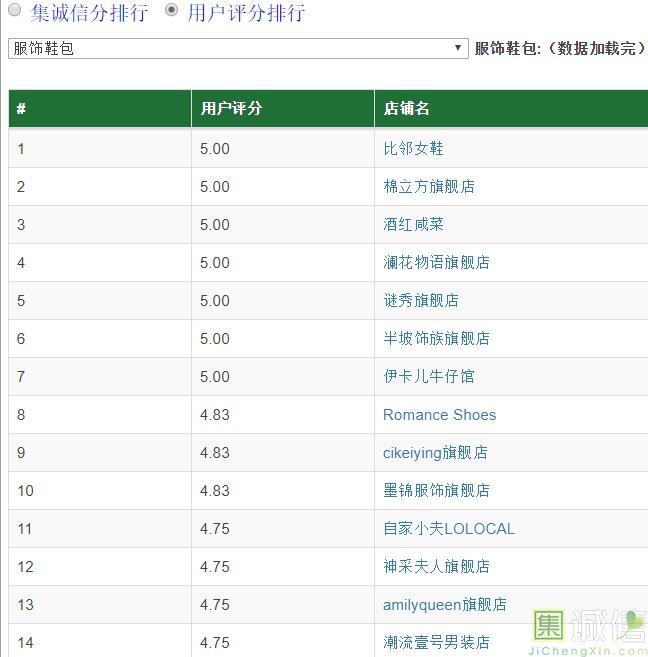The height and width of the screenshot is (657, 648).
Task: Select the 用户评分排行 radio button
Action: pos(172,12)
